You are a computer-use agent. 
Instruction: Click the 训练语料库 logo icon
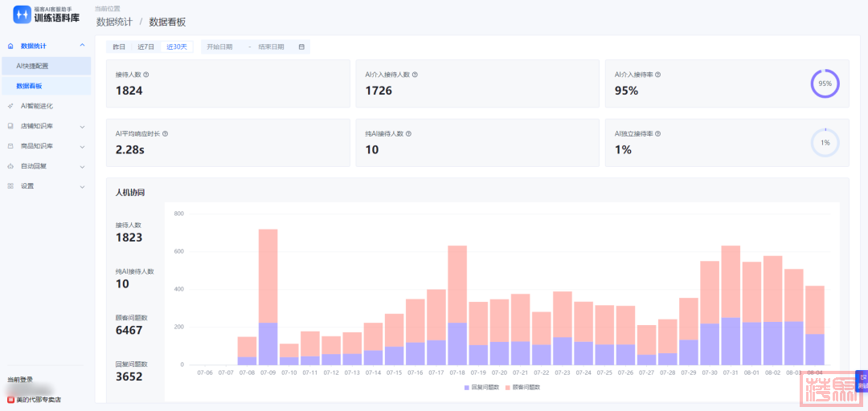[22, 15]
